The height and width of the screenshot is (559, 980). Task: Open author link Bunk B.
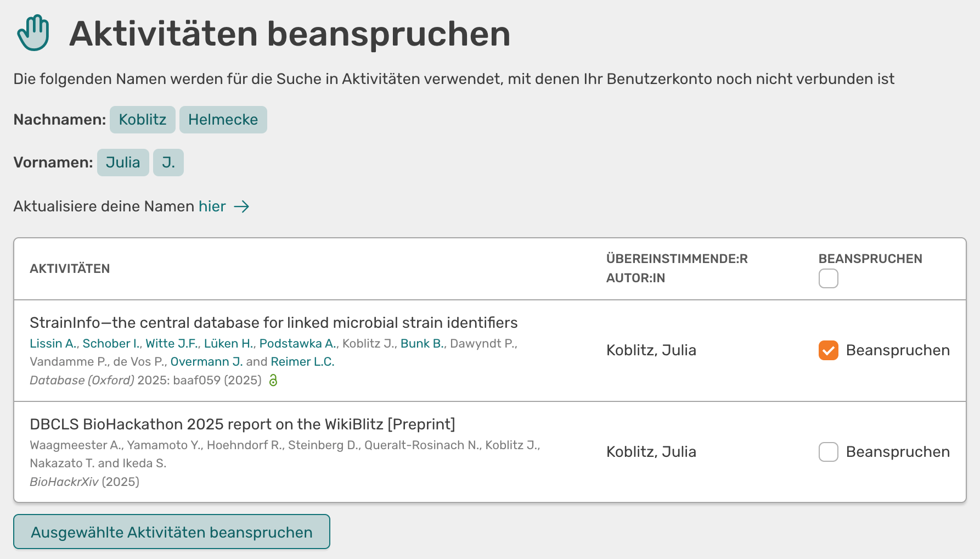pyautogui.click(x=421, y=343)
